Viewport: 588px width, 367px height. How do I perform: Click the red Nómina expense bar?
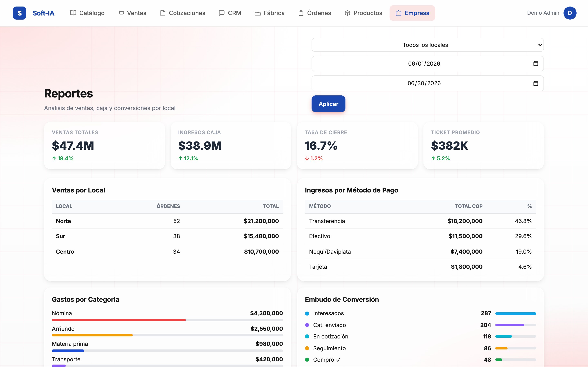(119, 320)
